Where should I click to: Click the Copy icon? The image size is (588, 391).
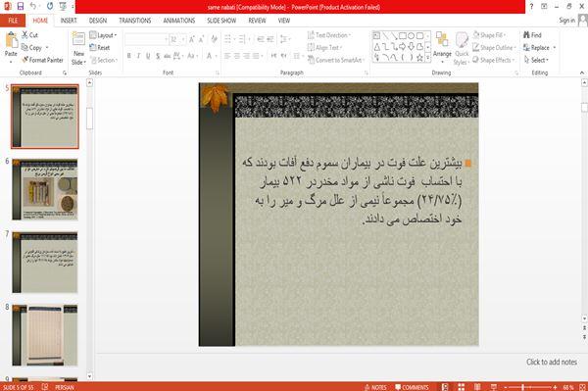[x=24, y=48]
